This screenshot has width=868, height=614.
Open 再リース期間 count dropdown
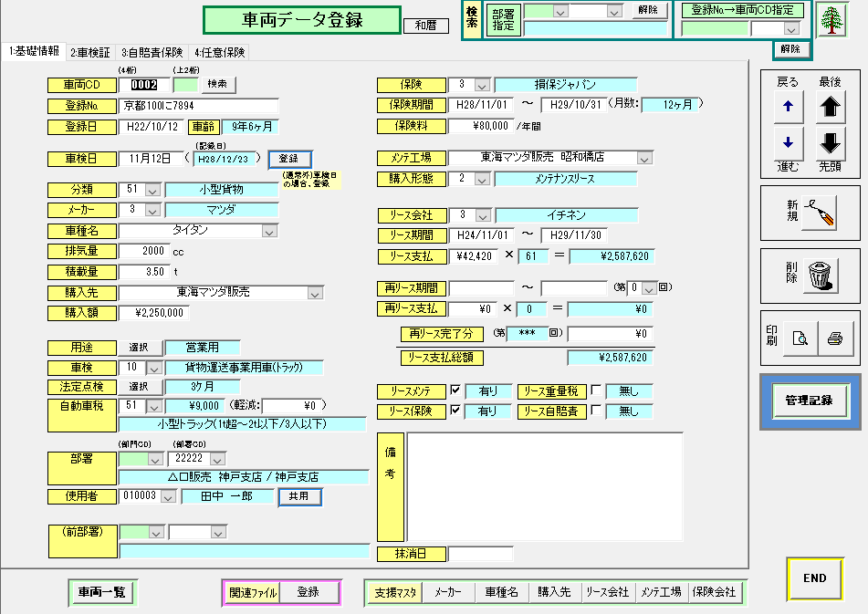click(x=649, y=288)
